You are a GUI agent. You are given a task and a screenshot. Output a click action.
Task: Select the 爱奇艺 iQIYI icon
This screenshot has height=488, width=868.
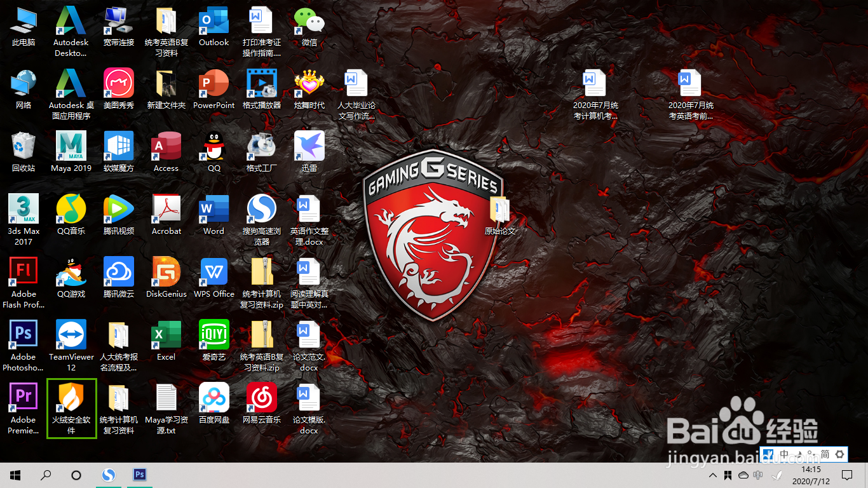[214, 341]
